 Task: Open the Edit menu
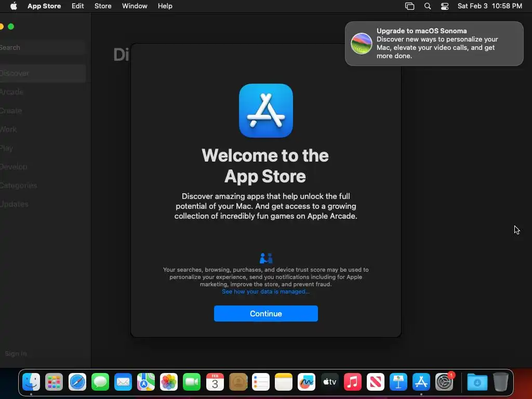78,6
